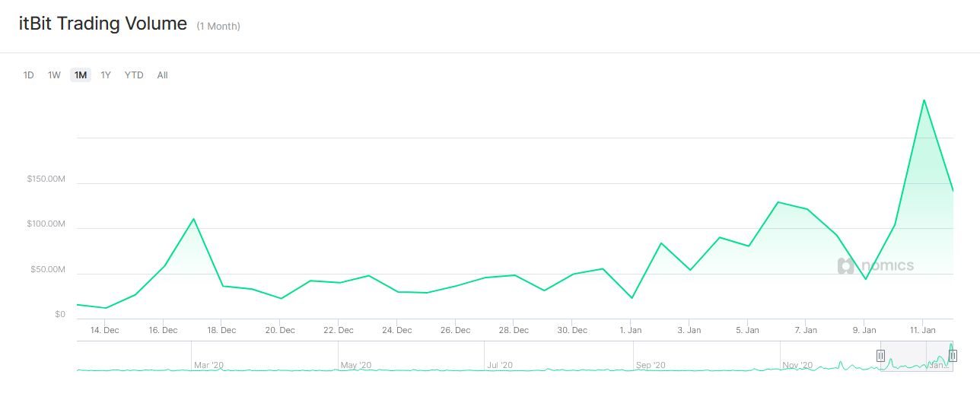Click the volume peak near 17 Dec

194,219
